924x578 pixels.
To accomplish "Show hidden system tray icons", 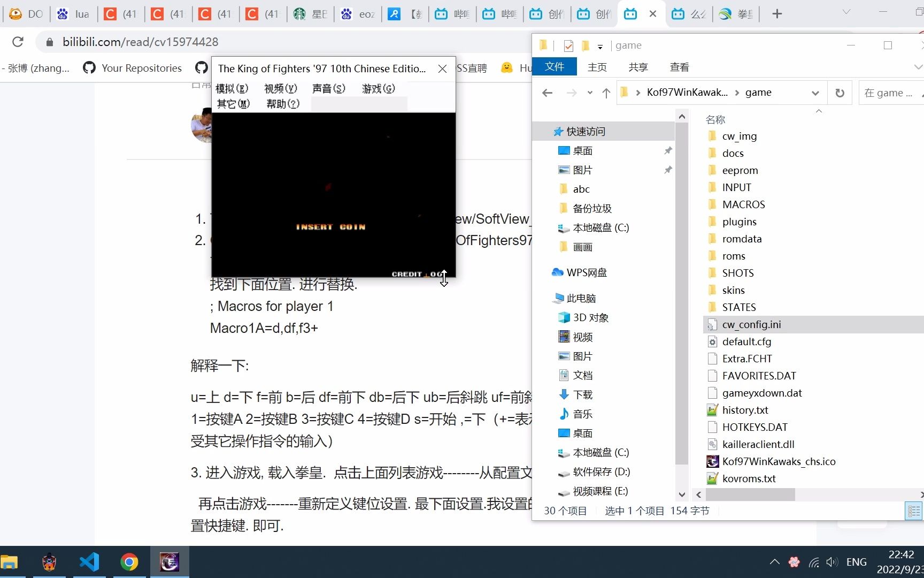I will pos(774,562).
